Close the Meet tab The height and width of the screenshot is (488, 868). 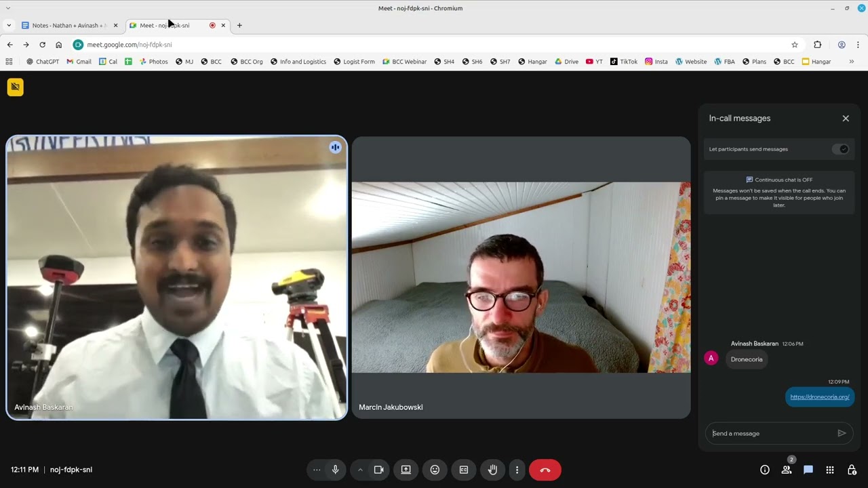point(223,25)
